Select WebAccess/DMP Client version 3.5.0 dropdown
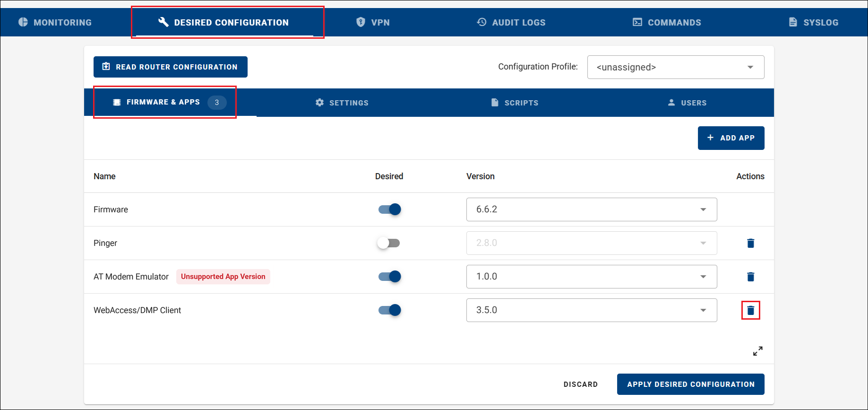Screen dimensions: 868x410 tap(592, 310)
